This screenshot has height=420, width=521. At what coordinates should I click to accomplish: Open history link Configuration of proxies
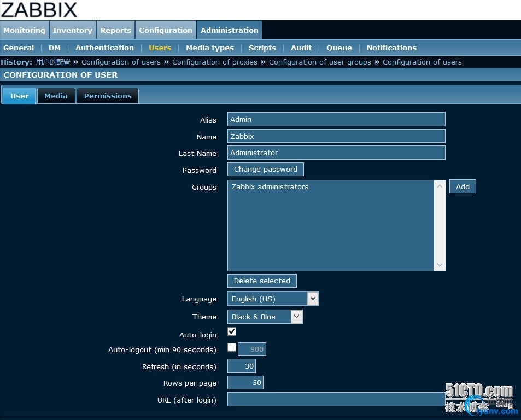pos(215,62)
